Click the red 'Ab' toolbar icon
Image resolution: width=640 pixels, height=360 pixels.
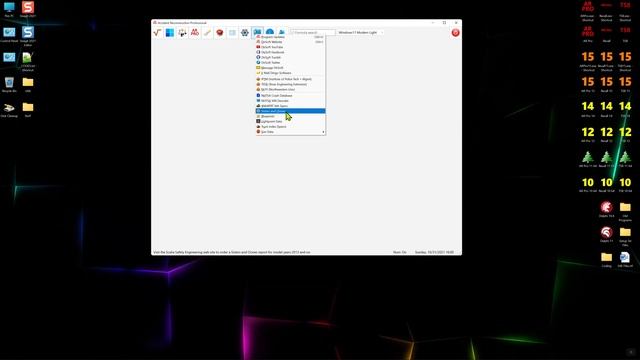tap(195, 33)
